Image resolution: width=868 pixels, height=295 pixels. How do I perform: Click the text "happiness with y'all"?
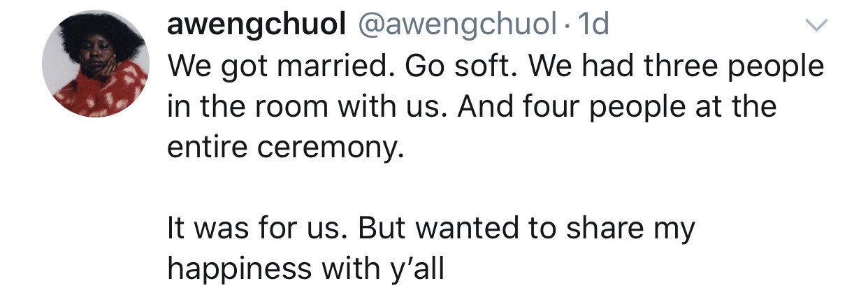pyautogui.click(x=306, y=270)
